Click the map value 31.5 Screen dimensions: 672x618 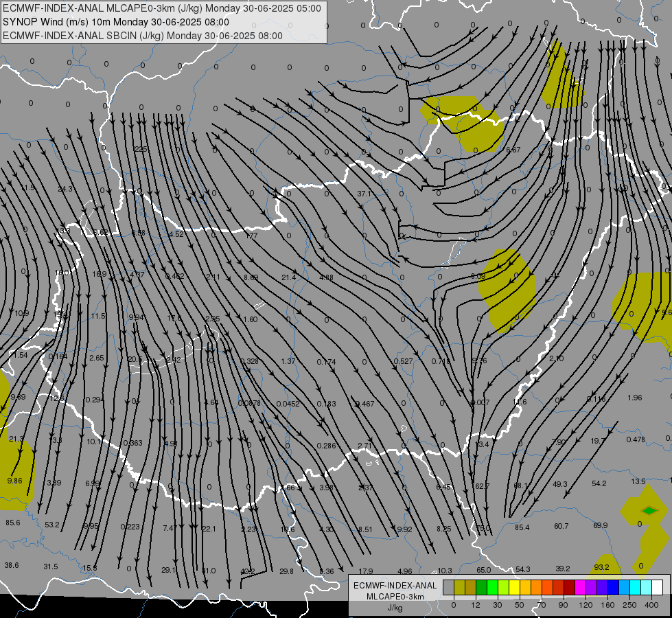tap(51, 566)
